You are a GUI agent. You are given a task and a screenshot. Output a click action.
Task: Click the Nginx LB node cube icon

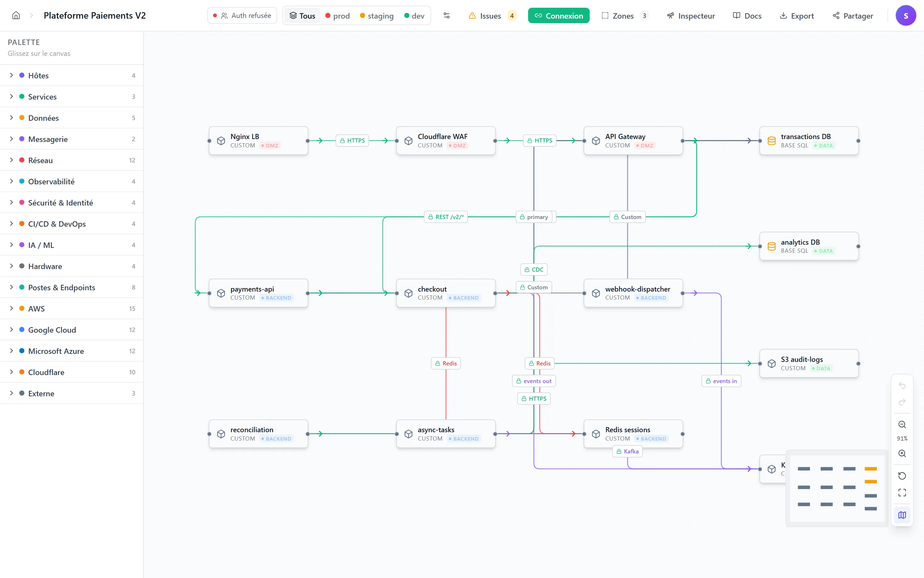(x=221, y=141)
